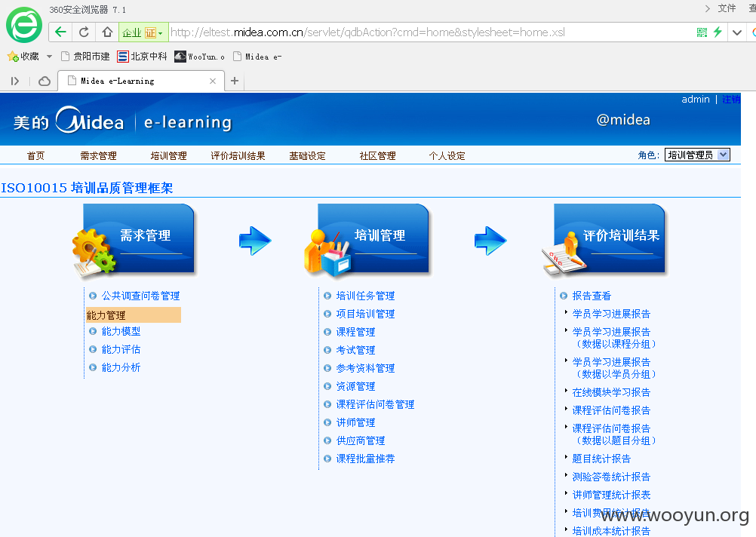Open the favorites star icon

[13, 57]
